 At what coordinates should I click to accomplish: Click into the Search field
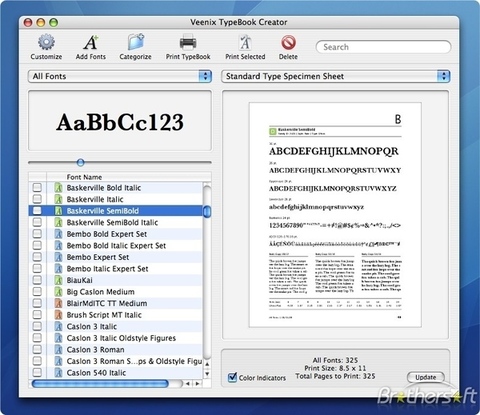tap(383, 47)
